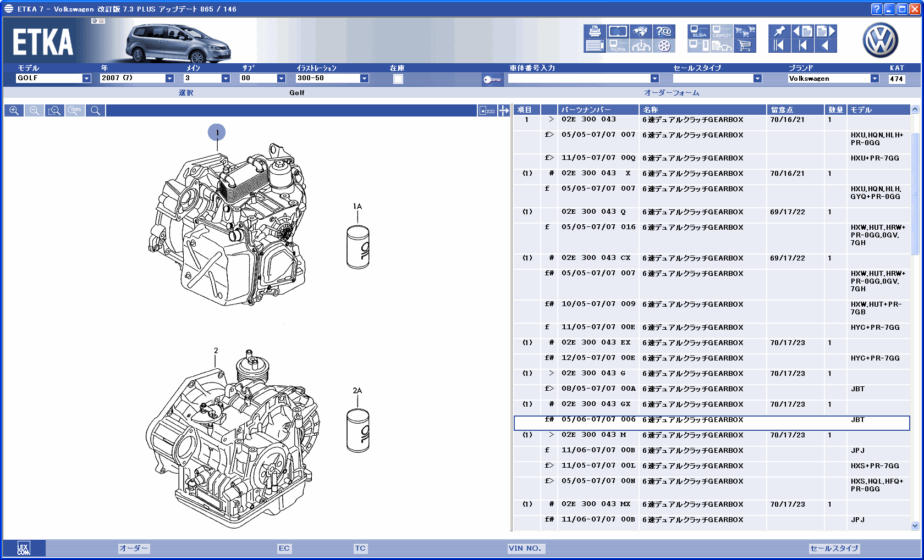Click callout 2A oil can label
Viewport: 924px width, 560px height.
click(x=357, y=391)
